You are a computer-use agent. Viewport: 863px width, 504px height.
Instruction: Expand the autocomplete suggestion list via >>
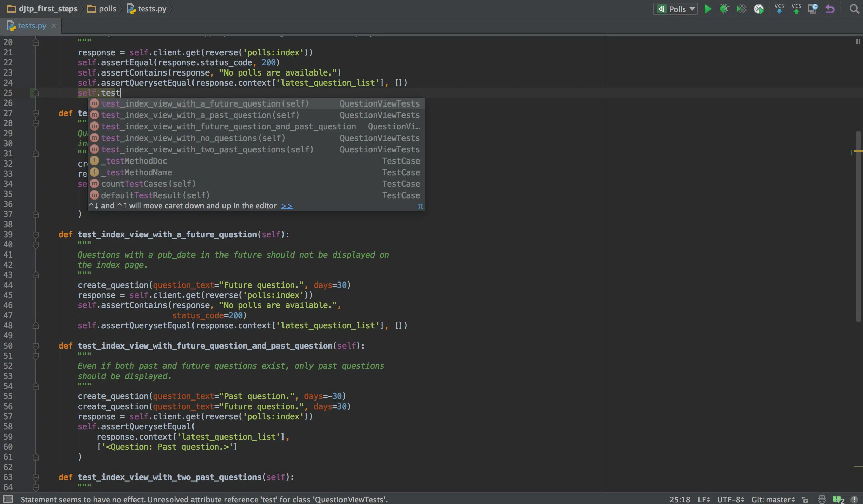(x=287, y=206)
